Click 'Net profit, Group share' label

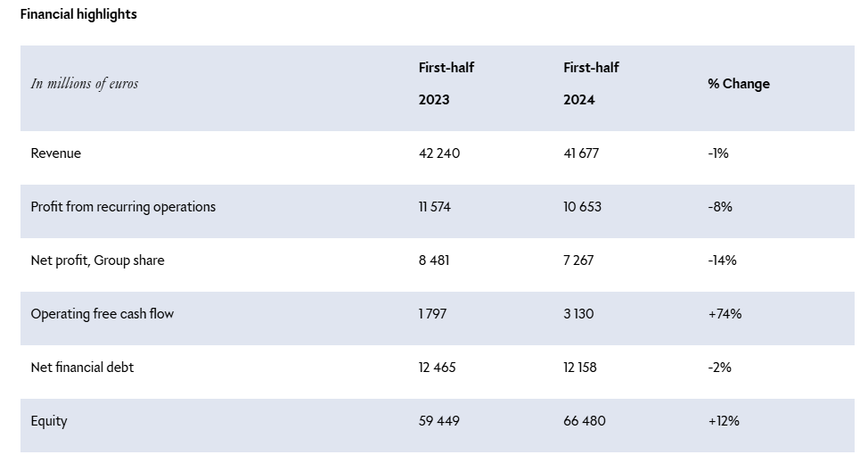click(97, 260)
